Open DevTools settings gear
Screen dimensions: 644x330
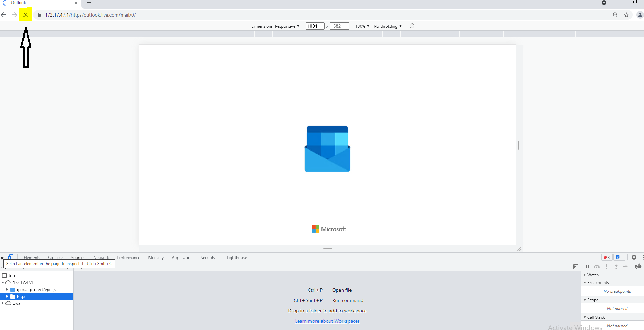[634, 257]
